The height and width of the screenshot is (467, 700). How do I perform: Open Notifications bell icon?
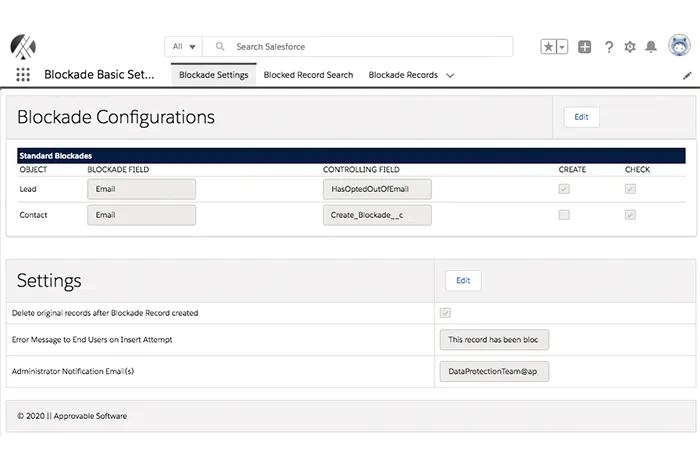pos(651,46)
